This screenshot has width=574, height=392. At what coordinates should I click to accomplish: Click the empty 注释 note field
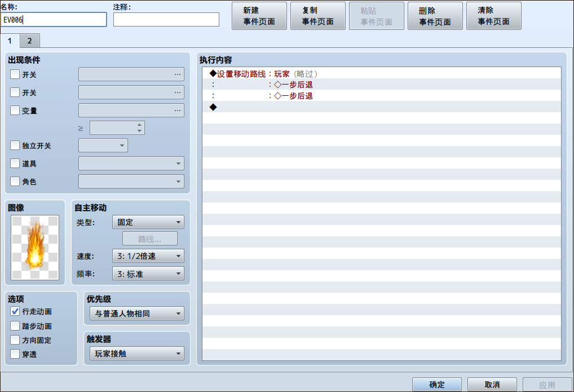pyautogui.click(x=166, y=20)
